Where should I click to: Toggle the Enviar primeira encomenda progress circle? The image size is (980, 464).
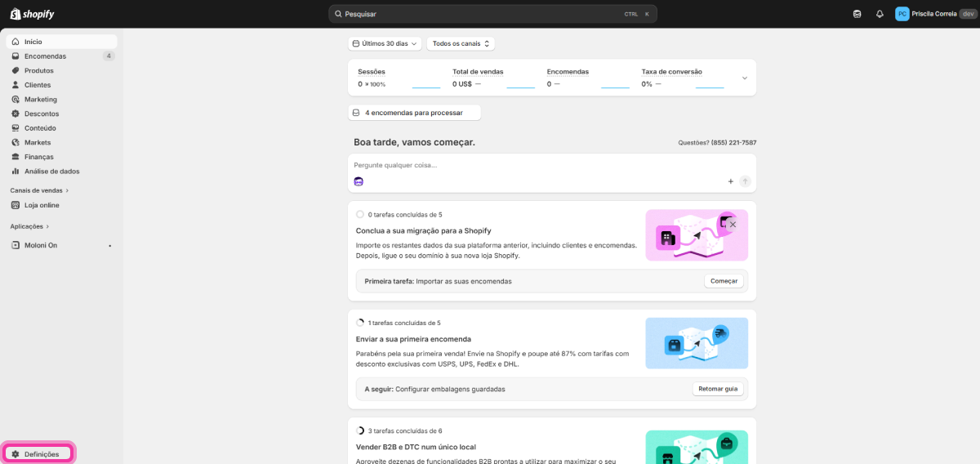tap(360, 323)
